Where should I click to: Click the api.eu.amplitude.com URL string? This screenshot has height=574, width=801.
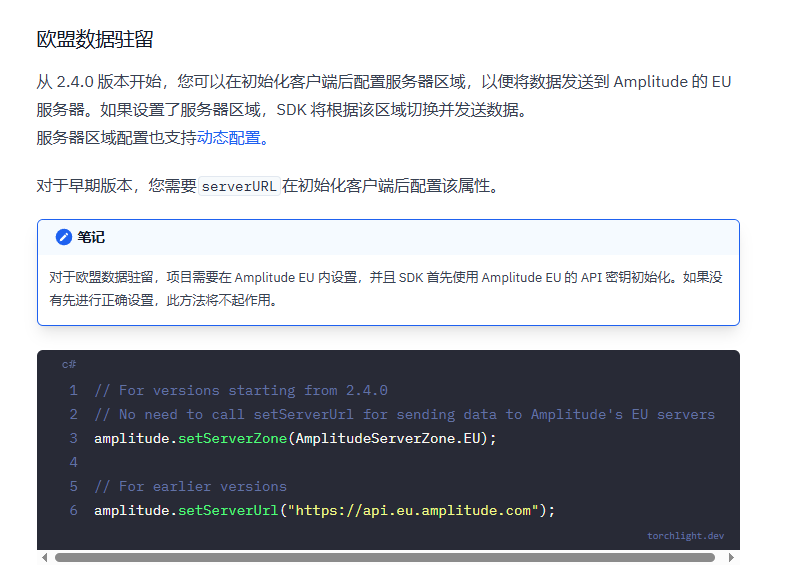pyautogui.click(x=413, y=510)
